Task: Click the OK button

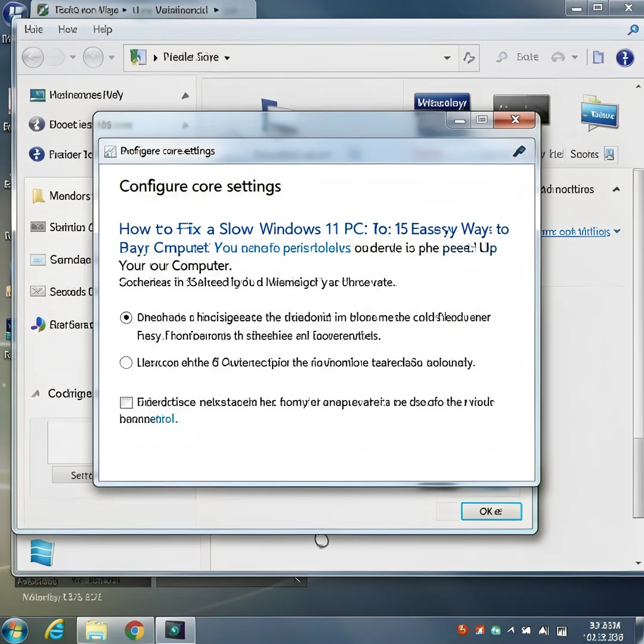Action: coord(491,511)
